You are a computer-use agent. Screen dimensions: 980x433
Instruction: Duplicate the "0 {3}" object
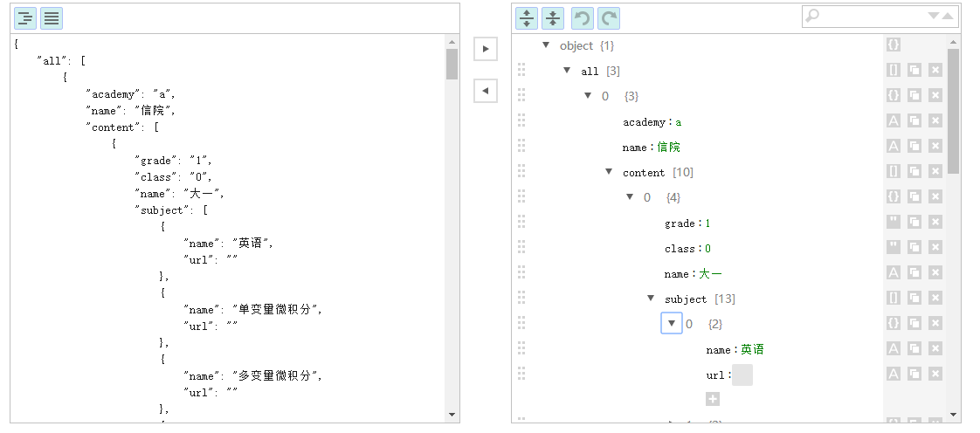point(914,96)
